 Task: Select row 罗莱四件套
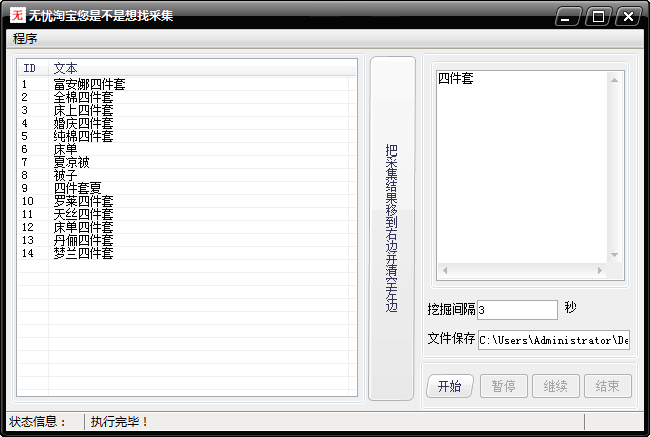(x=187, y=201)
